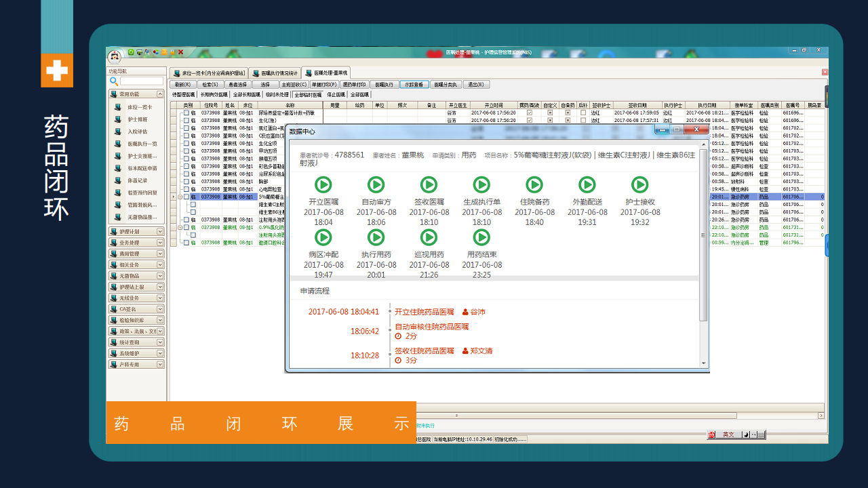Screen dimensions: 868x488
Task: Click the nurse avatar application icon
Action: click(115, 56)
